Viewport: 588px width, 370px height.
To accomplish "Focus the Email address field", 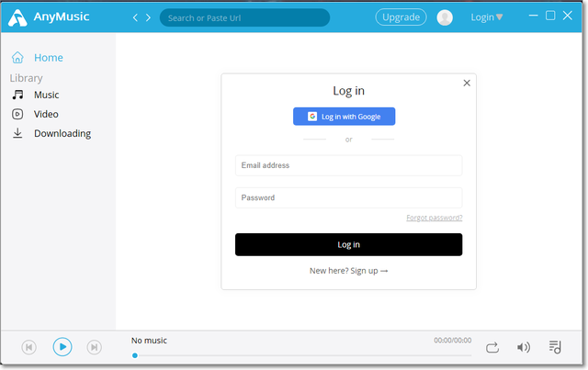I will (348, 165).
